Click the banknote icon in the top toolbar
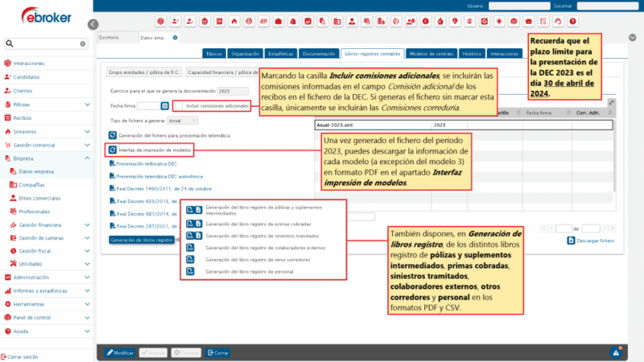 [x=264, y=22]
